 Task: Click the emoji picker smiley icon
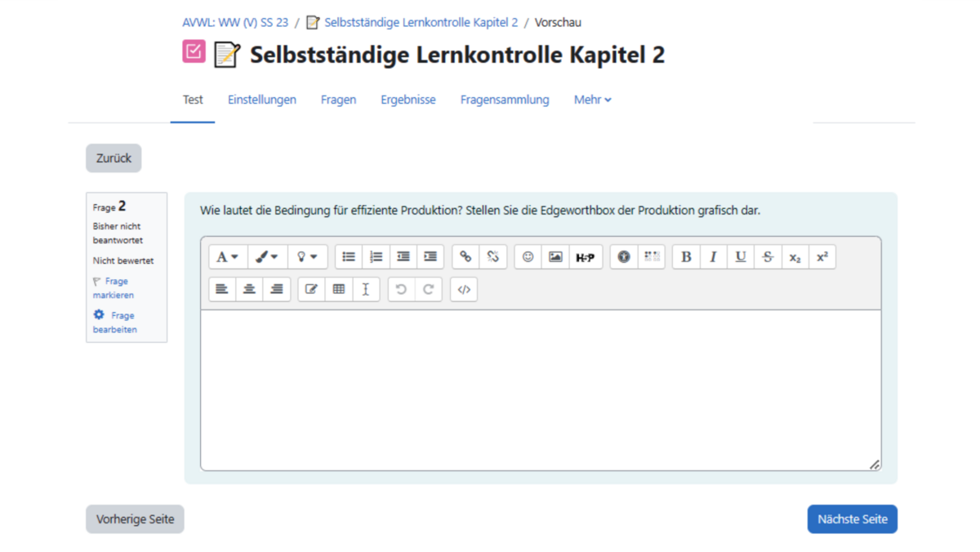coord(528,257)
